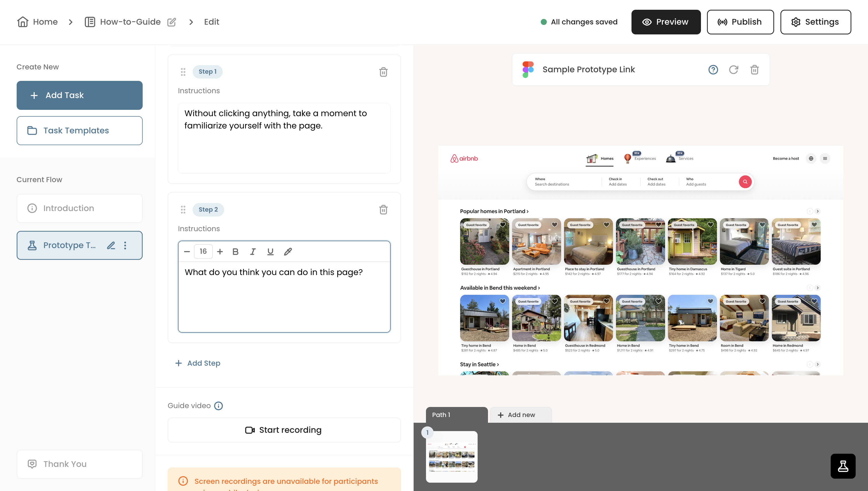
Task: Remove the Sample Prototype Link via trash
Action: coord(755,70)
